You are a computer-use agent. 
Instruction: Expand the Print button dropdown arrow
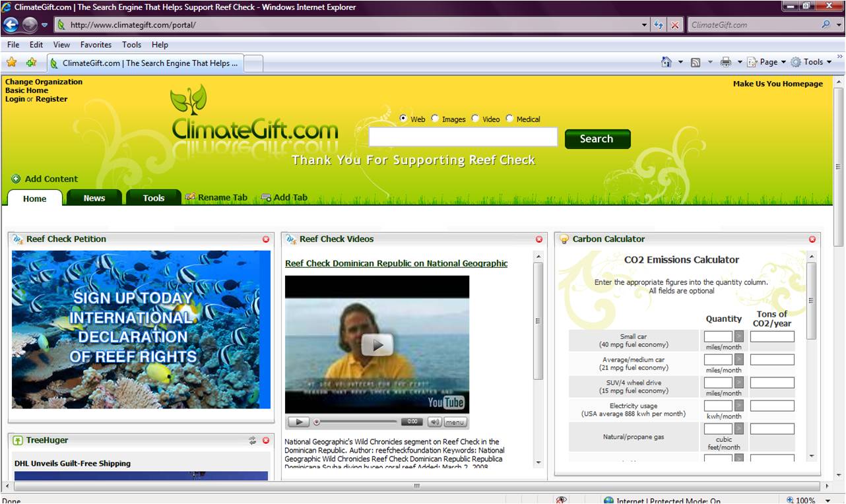740,62
